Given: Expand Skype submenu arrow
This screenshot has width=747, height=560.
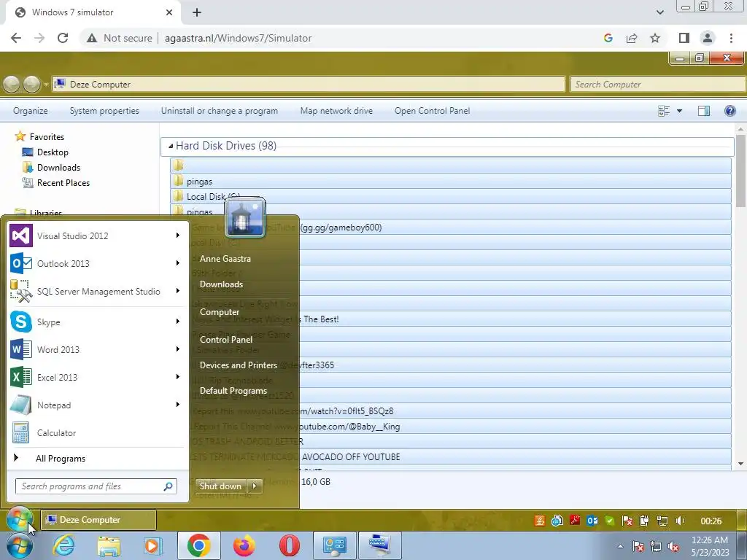Looking at the screenshot, I should [x=178, y=322].
